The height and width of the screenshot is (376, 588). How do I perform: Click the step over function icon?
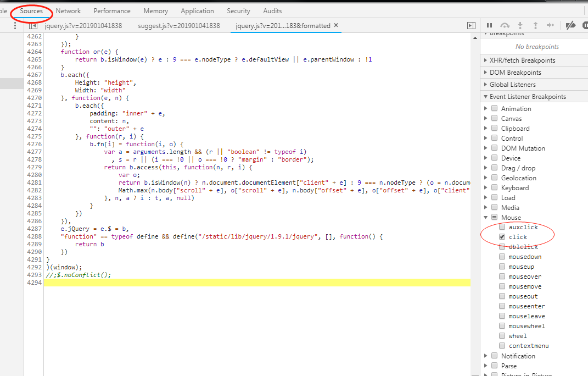pyautogui.click(x=505, y=25)
